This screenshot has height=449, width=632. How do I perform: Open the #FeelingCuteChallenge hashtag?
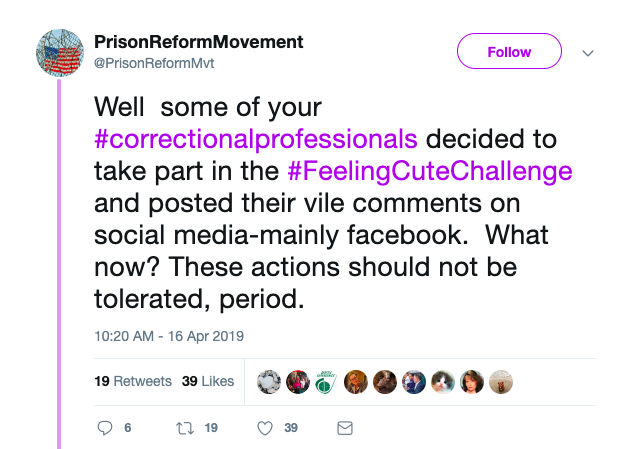click(430, 170)
